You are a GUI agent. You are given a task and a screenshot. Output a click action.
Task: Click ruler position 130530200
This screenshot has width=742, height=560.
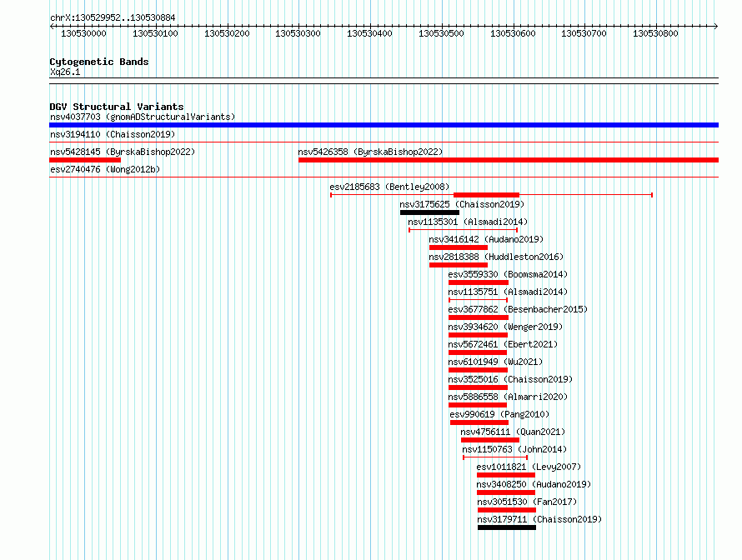click(227, 33)
